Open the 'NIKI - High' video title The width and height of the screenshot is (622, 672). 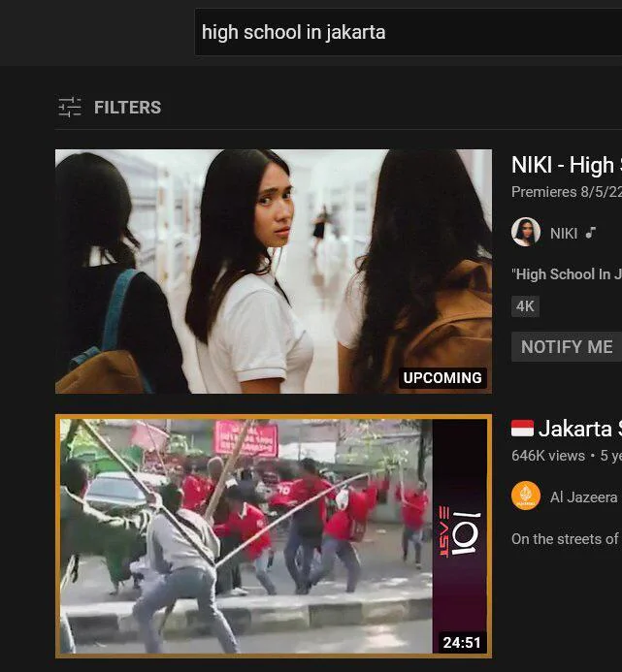(x=567, y=165)
